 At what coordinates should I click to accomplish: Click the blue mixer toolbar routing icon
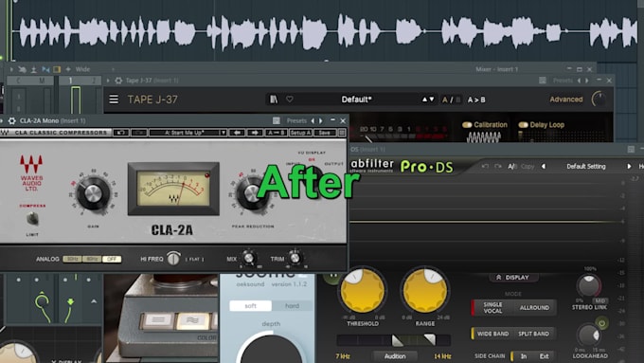[x=45, y=69]
